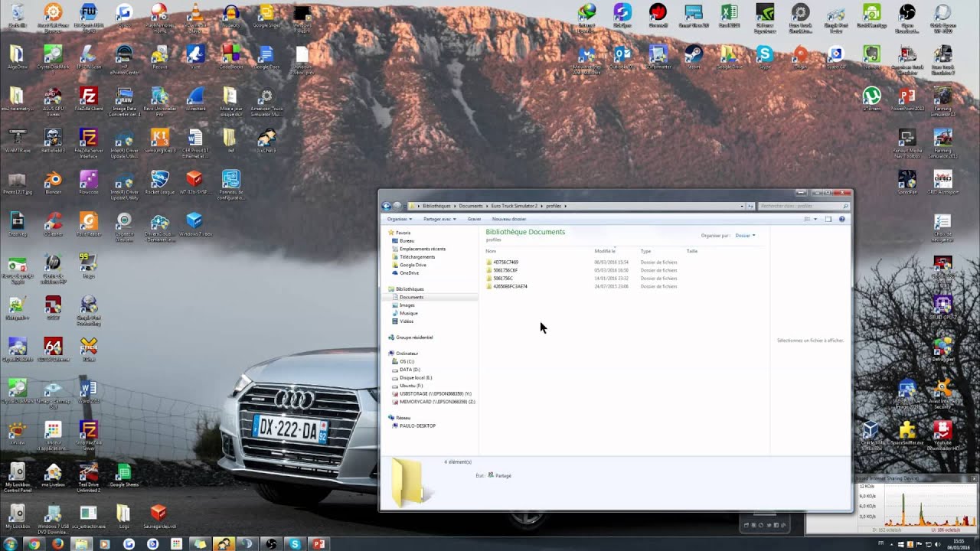The image size is (980, 551).
Task: Click Euro Truck Simulator 2 breadcrumb
Action: (x=514, y=206)
